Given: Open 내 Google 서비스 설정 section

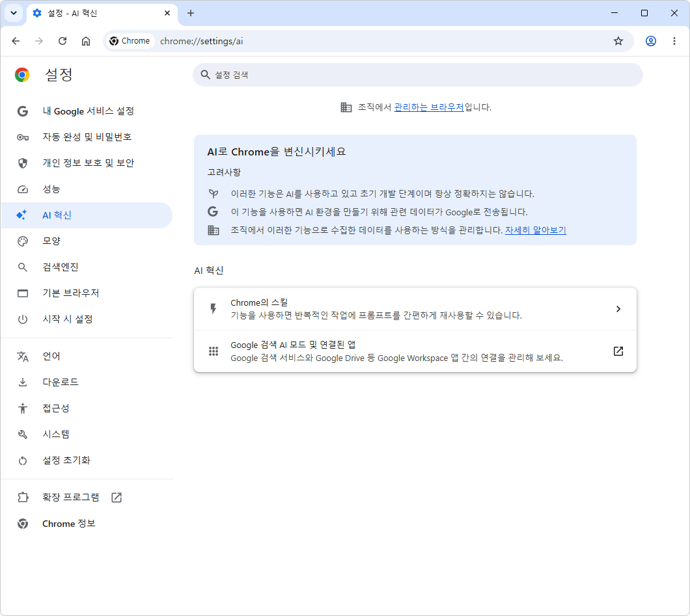Looking at the screenshot, I should 87,111.
